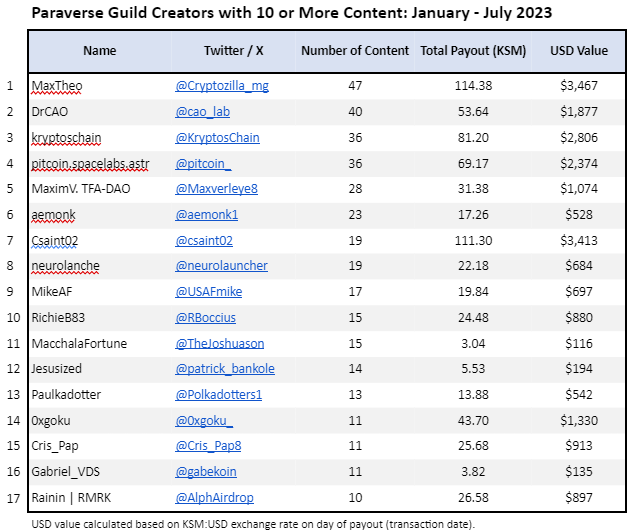Open the @USAFmike Twitter link
The width and height of the screenshot is (632, 531).
coord(208,292)
